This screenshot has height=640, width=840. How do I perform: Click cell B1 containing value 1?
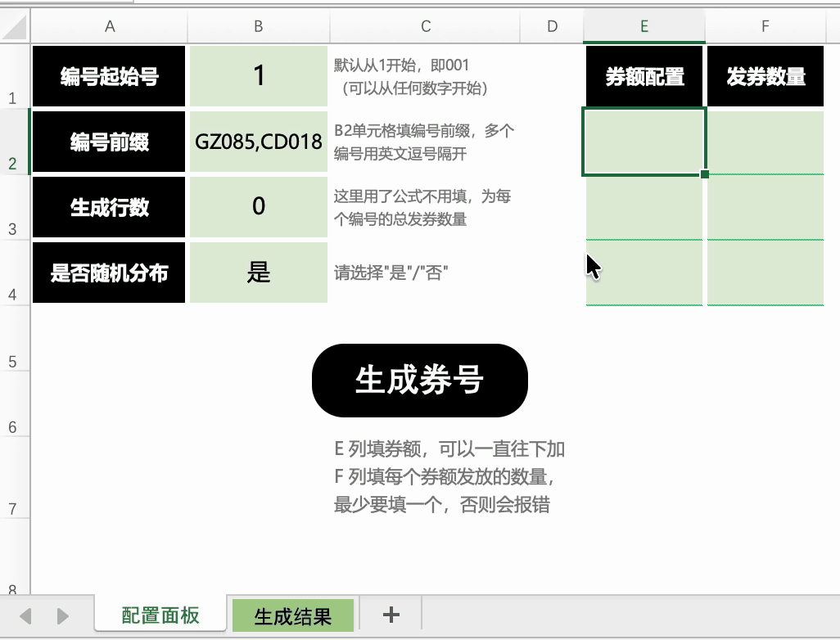(x=259, y=75)
